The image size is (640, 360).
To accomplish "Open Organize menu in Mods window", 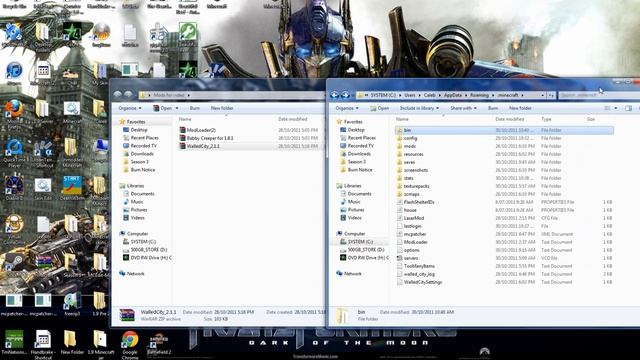I will click(130, 108).
